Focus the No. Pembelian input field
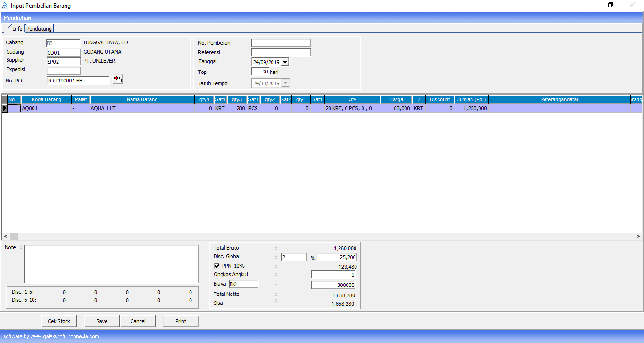The height and width of the screenshot is (343, 644). click(281, 43)
